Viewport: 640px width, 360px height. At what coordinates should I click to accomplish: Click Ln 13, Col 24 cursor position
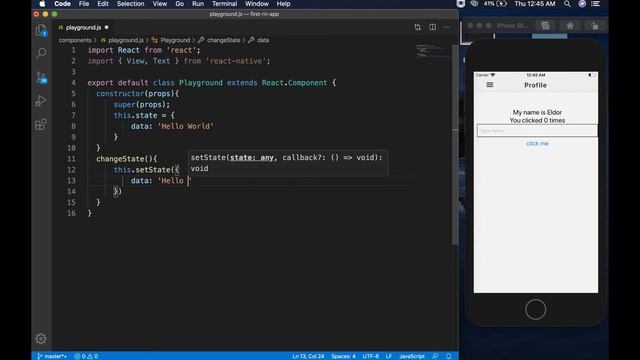click(308, 356)
